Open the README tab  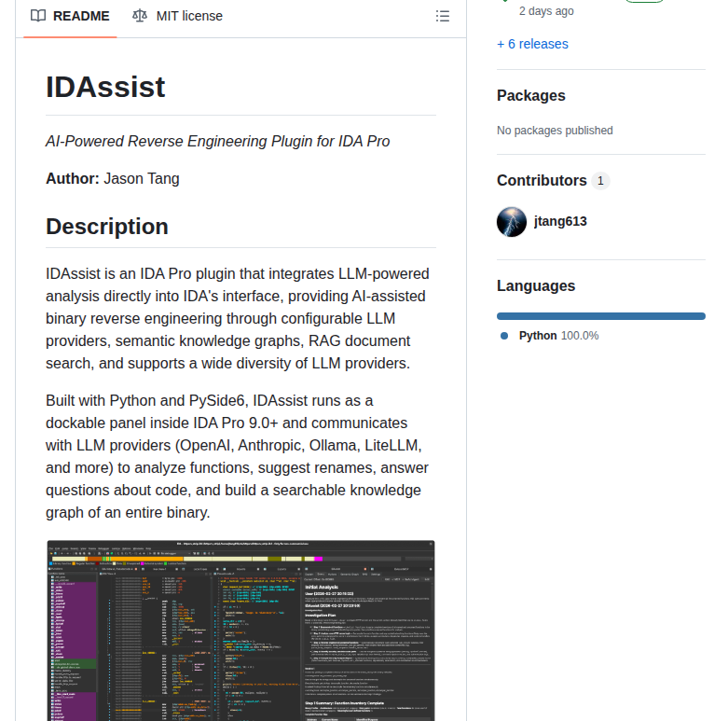pyautogui.click(x=70, y=16)
